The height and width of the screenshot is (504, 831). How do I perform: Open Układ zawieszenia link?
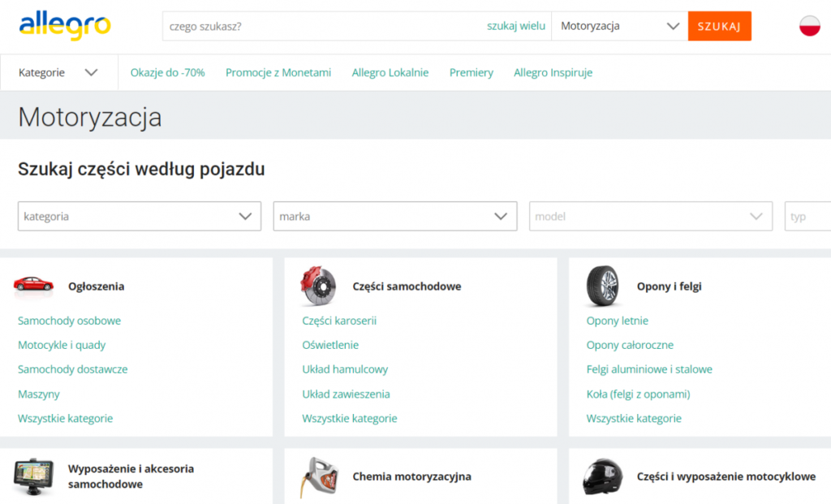(346, 394)
